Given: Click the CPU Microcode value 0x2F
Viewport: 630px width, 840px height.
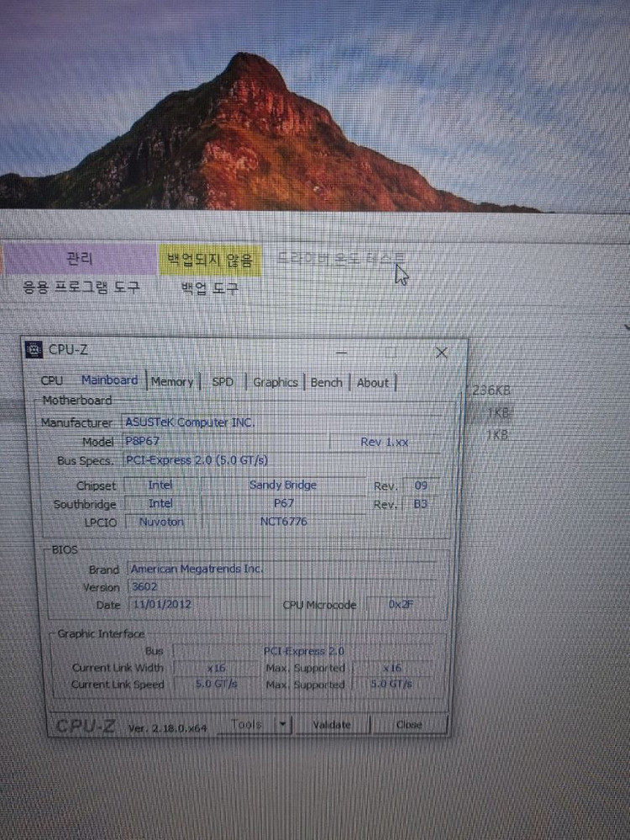Looking at the screenshot, I should pyautogui.click(x=401, y=604).
